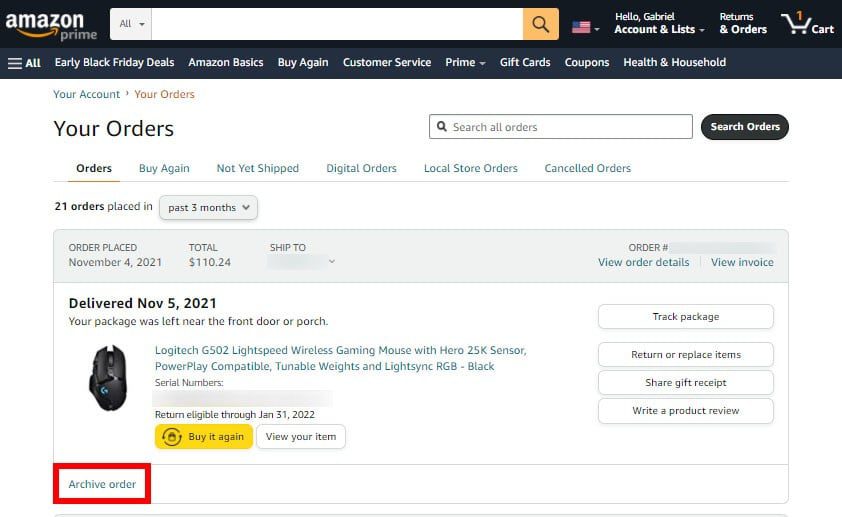Open Early Black Friday Deals
The image size is (842, 517).
pyautogui.click(x=114, y=63)
